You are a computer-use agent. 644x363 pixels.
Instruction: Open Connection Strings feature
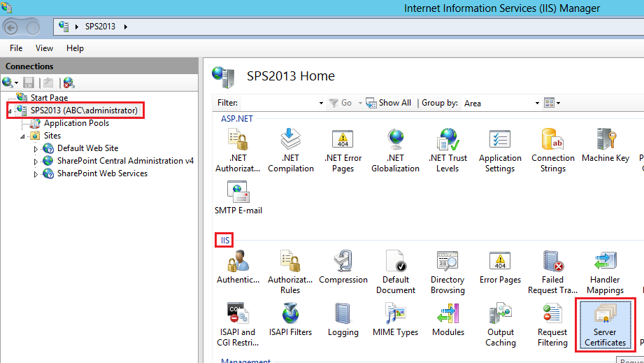tap(553, 150)
